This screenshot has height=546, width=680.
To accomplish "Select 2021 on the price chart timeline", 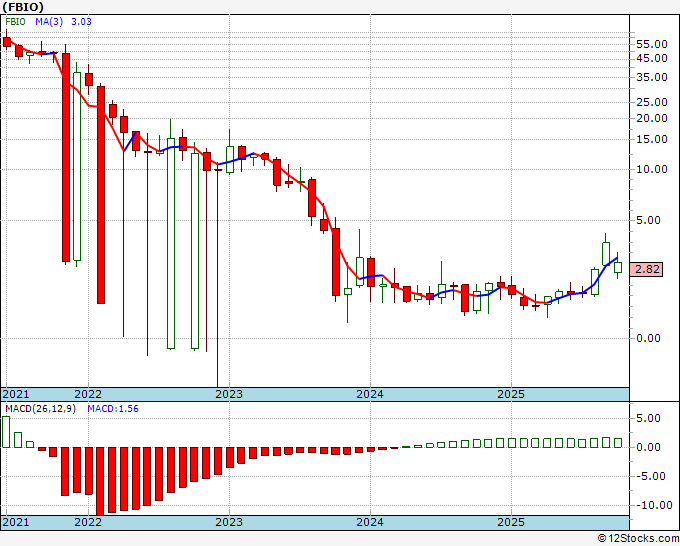I will click(16, 394).
